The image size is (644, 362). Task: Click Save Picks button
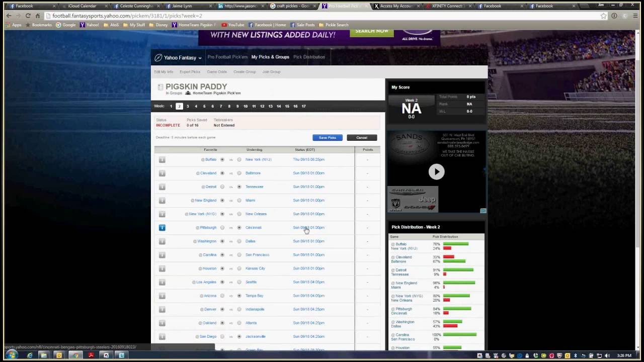327,137
